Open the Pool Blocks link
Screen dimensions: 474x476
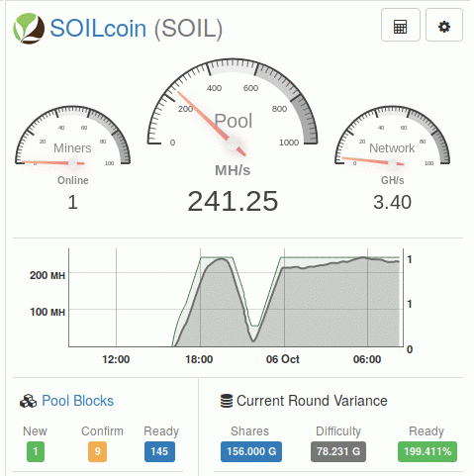click(x=77, y=401)
